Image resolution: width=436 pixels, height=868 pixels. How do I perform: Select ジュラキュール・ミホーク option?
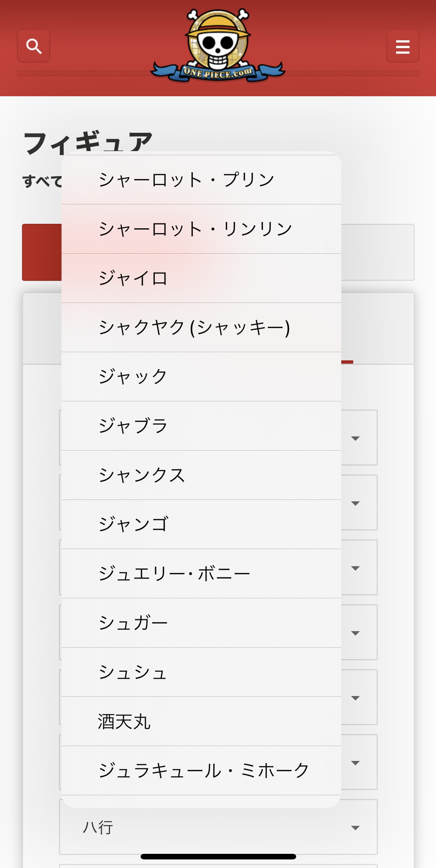pyautogui.click(x=201, y=771)
